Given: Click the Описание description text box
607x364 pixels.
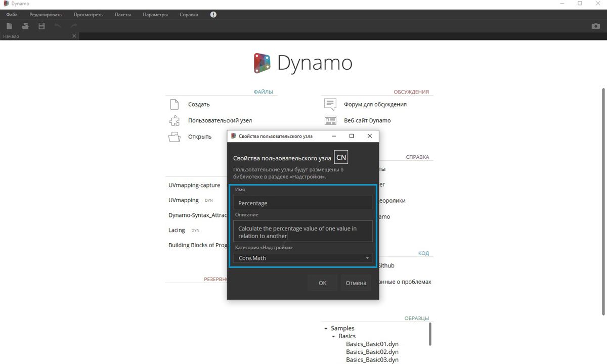Looking at the screenshot, I should click(x=303, y=231).
